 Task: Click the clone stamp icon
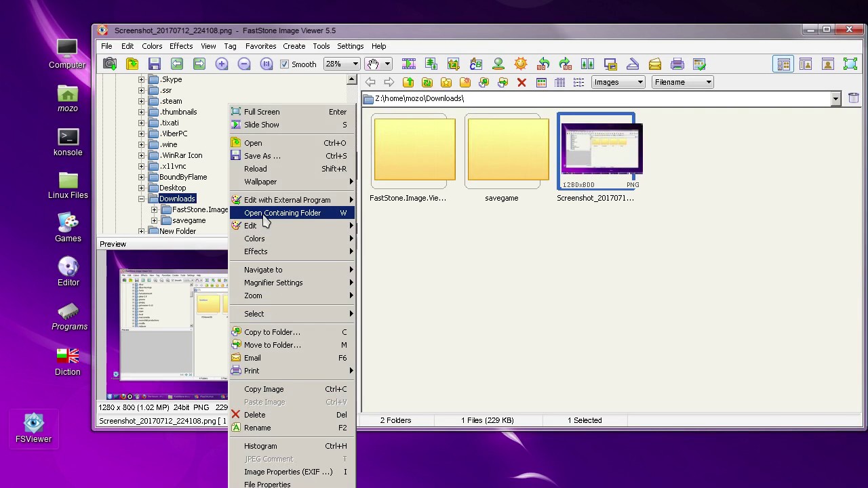click(x=498, y=64)
